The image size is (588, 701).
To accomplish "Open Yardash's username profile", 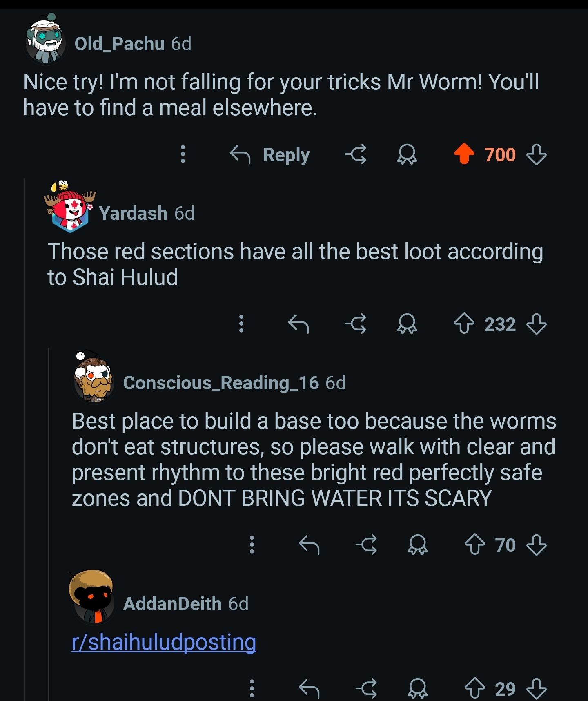I will pyautogui.click(x=133, y=213).
